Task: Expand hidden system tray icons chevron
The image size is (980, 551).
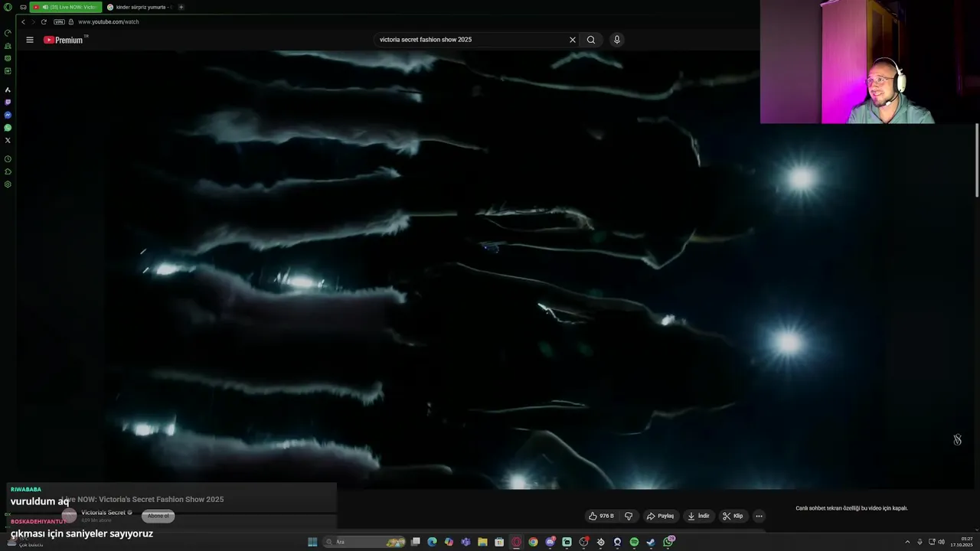Action: tap(907, 542)
